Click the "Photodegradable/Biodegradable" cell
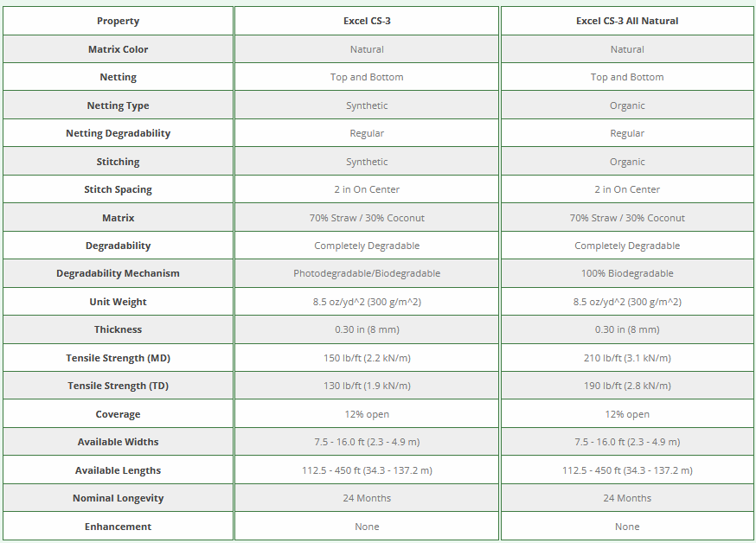This screenshot has height=543, width=756. click(x=367, y=273)
